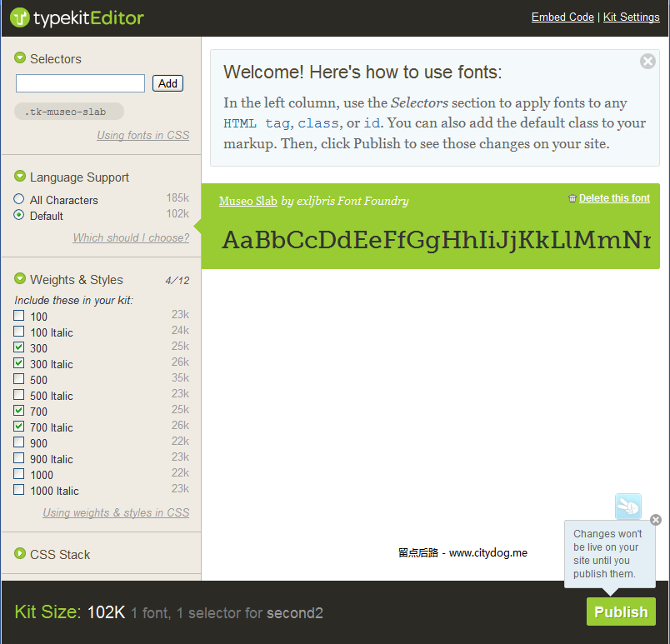
Task: Focus the selector text input field
Action: (80, 83)
